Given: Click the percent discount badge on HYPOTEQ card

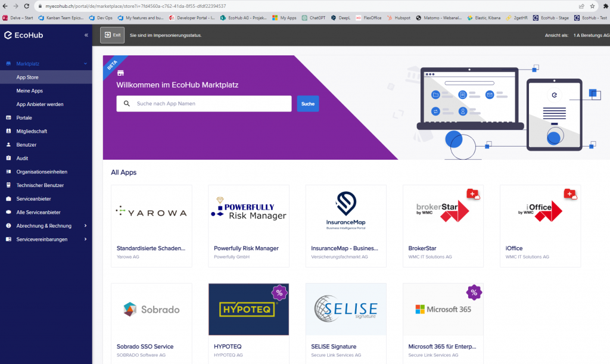Looking at the screenshot, I should [279, 293].
